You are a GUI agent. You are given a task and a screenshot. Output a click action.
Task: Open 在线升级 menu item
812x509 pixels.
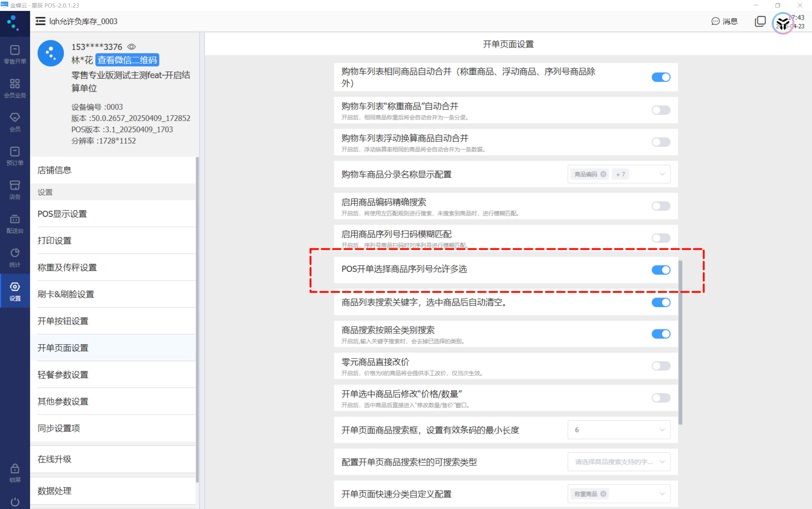113,459
